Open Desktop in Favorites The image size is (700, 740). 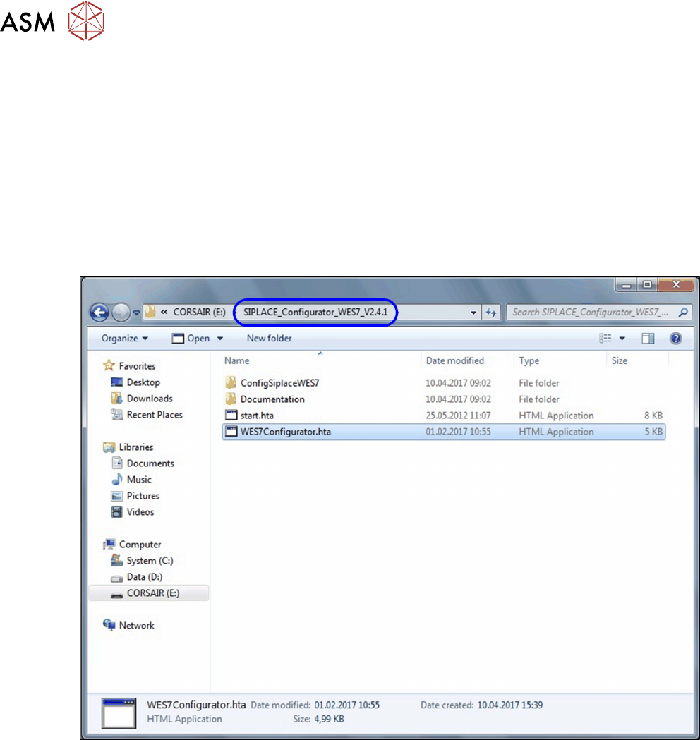(143, 382)
